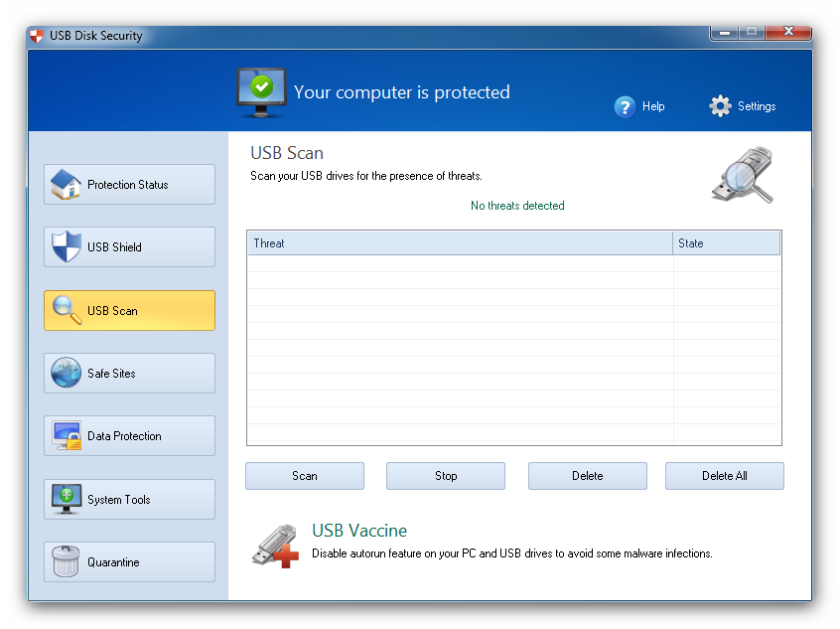Open the USB Vaccine heading link
Image resolution: width=840 pixels, height=629 pixels.
(x=359, y=531)
